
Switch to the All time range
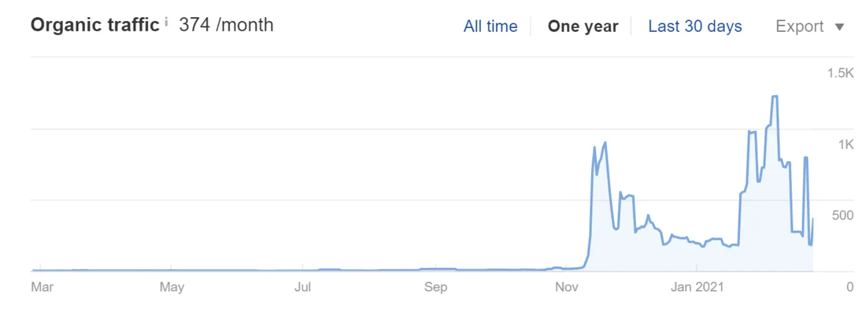490,26
